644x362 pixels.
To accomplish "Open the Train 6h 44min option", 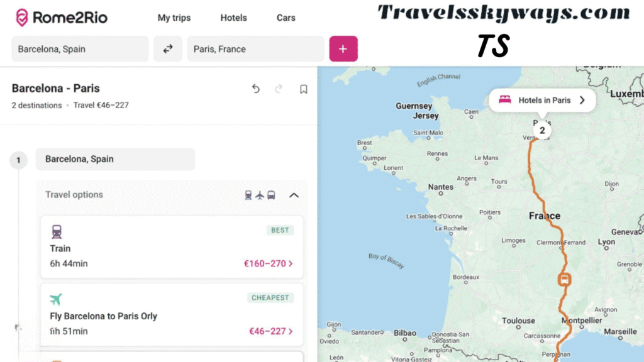I will [172, 247].
